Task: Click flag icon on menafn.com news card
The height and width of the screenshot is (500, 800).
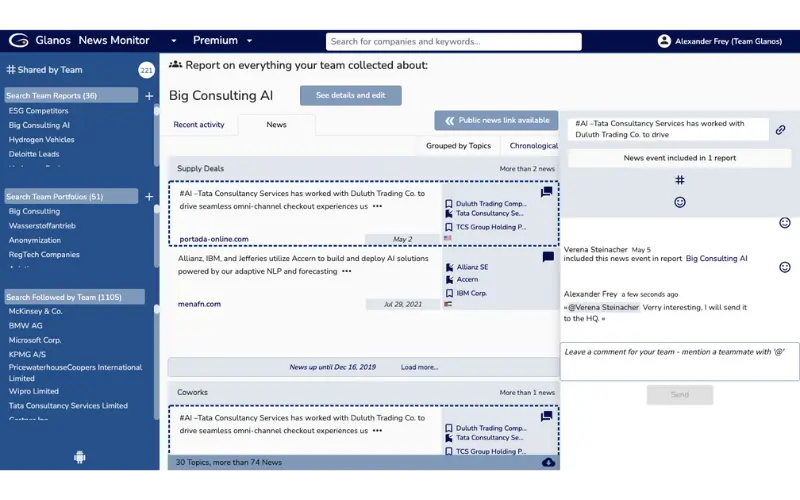Action: coord(448,304)
